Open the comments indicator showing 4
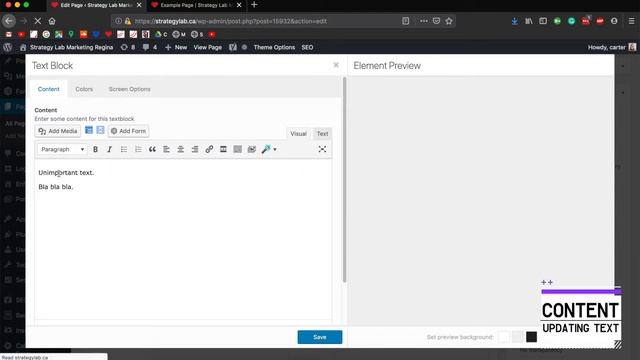 pos(150,47)
